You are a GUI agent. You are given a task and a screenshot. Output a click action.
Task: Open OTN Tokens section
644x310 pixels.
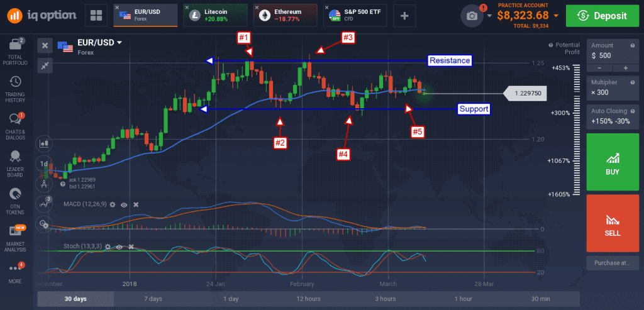point(15,201)
